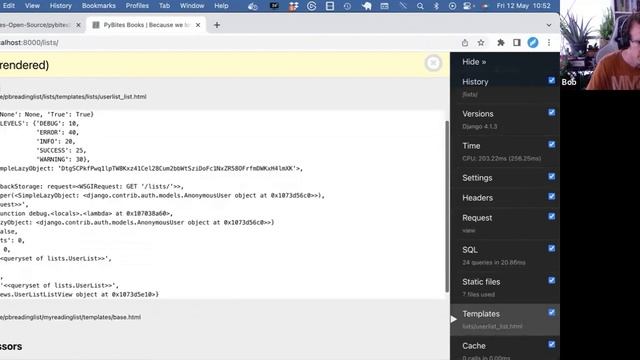This screenshot has height=360, width=640.
Task: Uncheck the Settings panel checkbox
Action: (x=551, y=176)
